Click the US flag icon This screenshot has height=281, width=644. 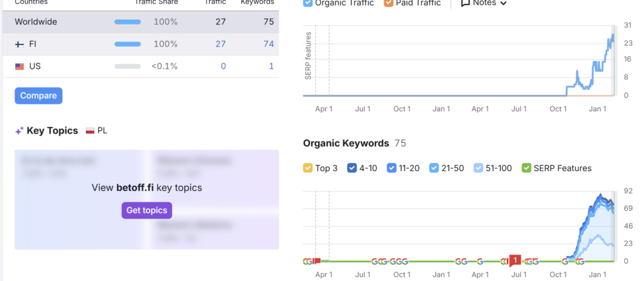click(x=19, y=66)
